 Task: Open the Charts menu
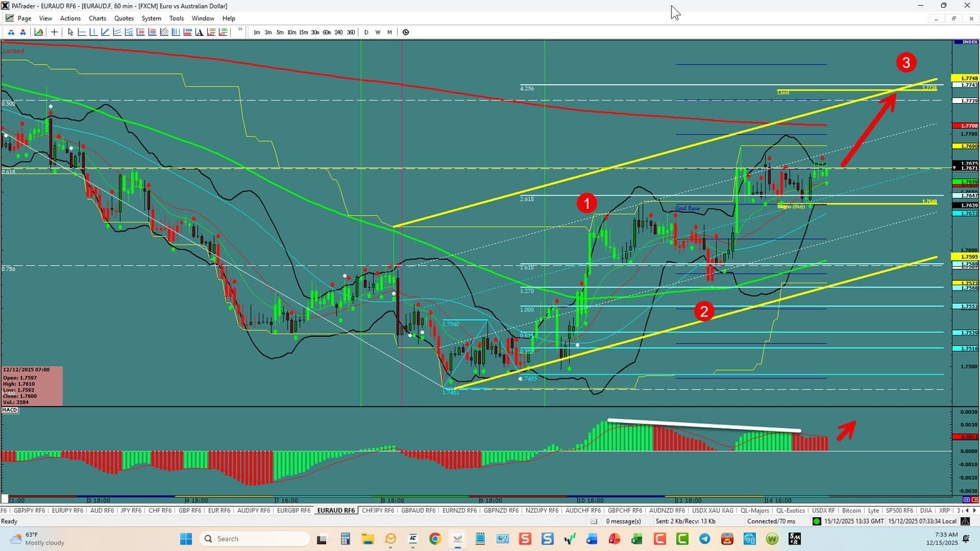[97, 18]
